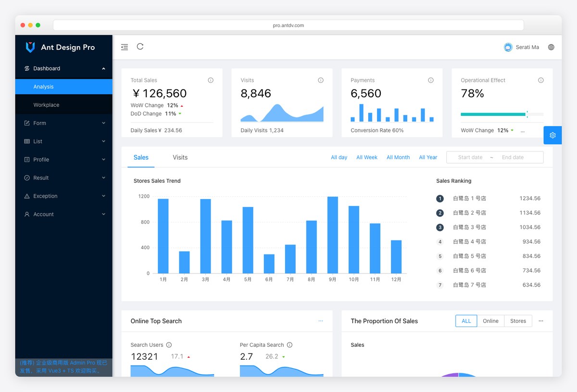Click the Operational Effect progress bar
577x392 pixels.
(502, 114)
